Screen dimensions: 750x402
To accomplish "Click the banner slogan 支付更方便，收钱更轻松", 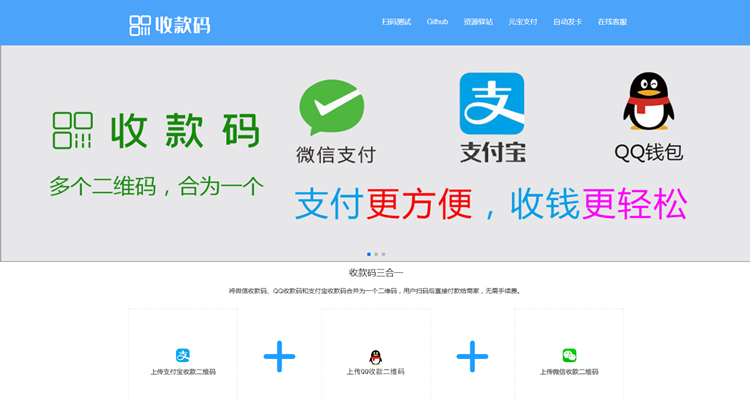I will click(491, 204).
